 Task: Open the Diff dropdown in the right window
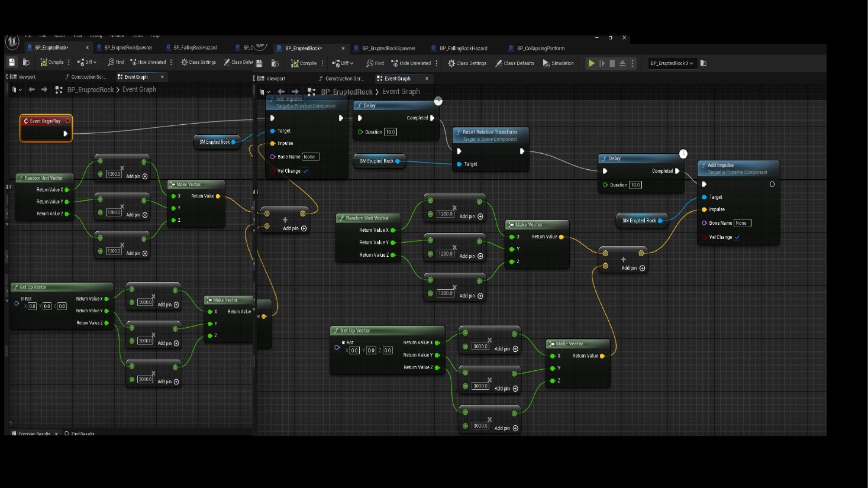coord(343,63)
